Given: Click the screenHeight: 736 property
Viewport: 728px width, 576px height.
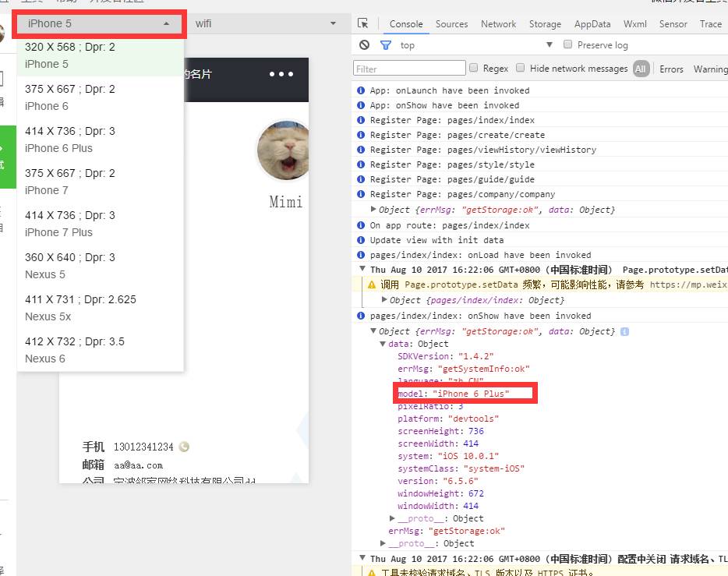Looking at the screenshot, I should tap(440, 431).
